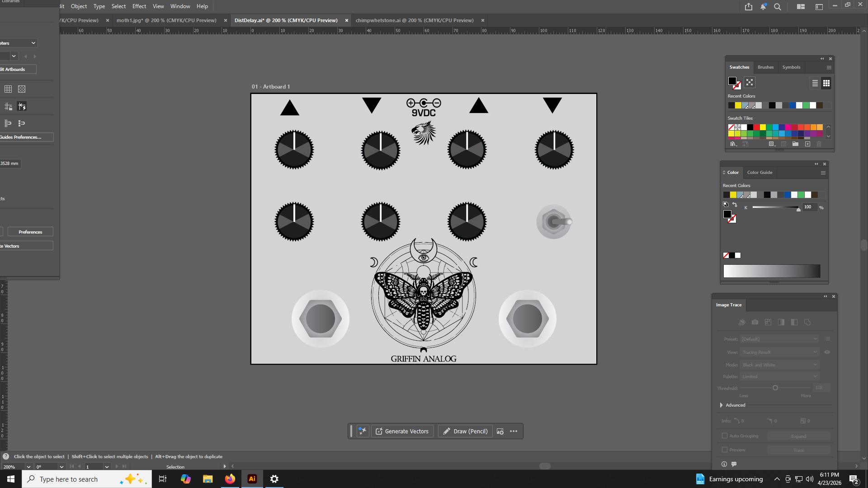Image resolution: width=868 pixels, height=488 pixels.
Task: Toggle the Tracing Result view eye icon
Action: [x=827, y=352]
